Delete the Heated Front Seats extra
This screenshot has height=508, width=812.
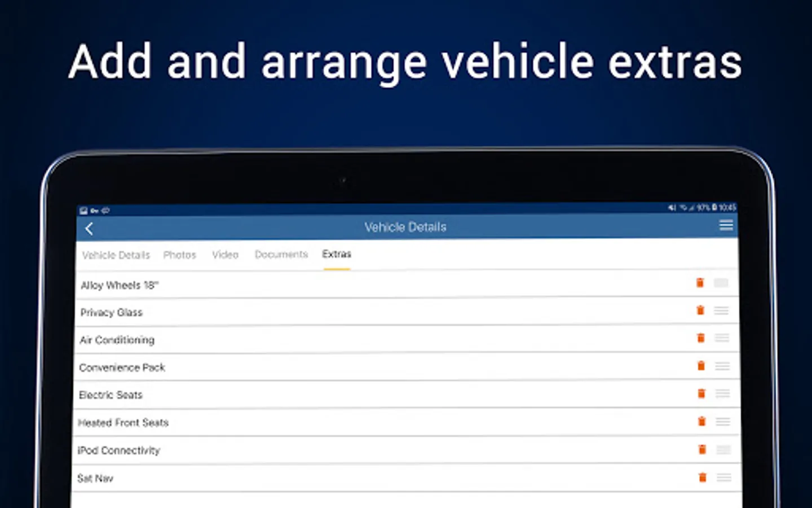[702, 421]
